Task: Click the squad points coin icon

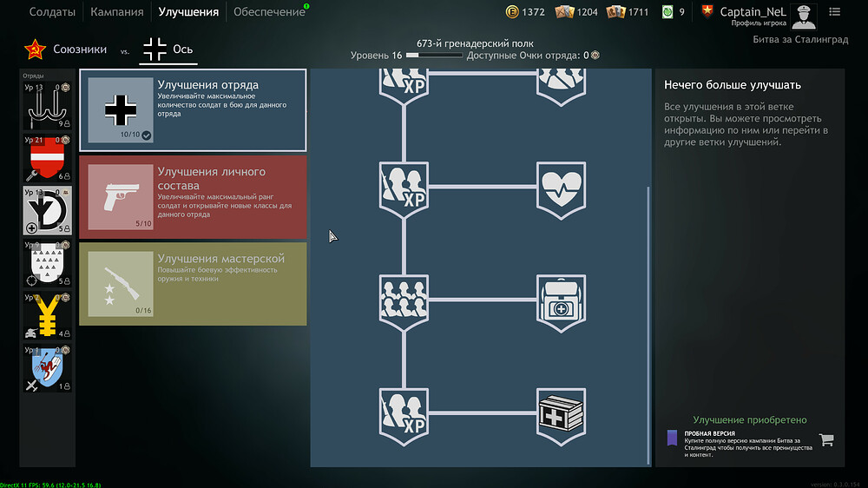Action: point(595,56)
